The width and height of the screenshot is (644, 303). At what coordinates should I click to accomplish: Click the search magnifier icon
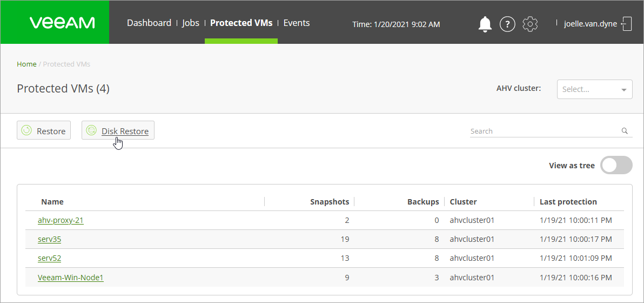[x=625, y=131]
